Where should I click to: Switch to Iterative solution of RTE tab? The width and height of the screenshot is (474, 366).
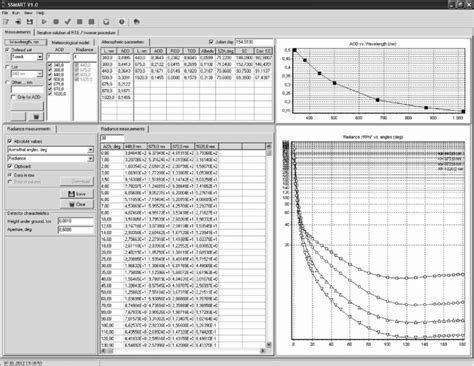coord(76,33)
